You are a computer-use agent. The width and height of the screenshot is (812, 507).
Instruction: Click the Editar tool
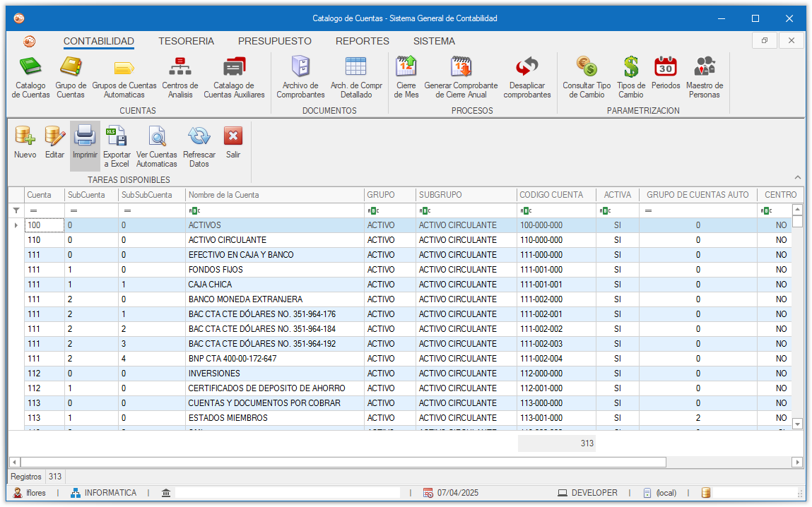tap(54, 142)
